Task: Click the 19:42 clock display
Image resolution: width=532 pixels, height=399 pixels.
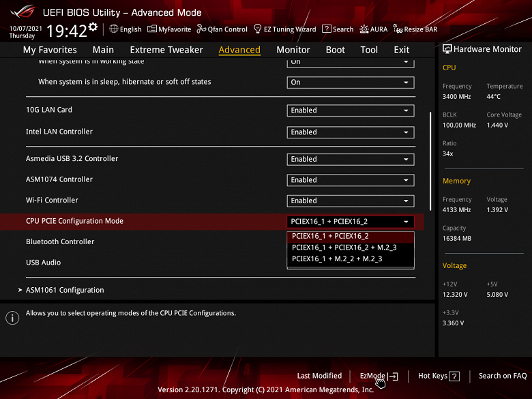Action: coord(67,31)
